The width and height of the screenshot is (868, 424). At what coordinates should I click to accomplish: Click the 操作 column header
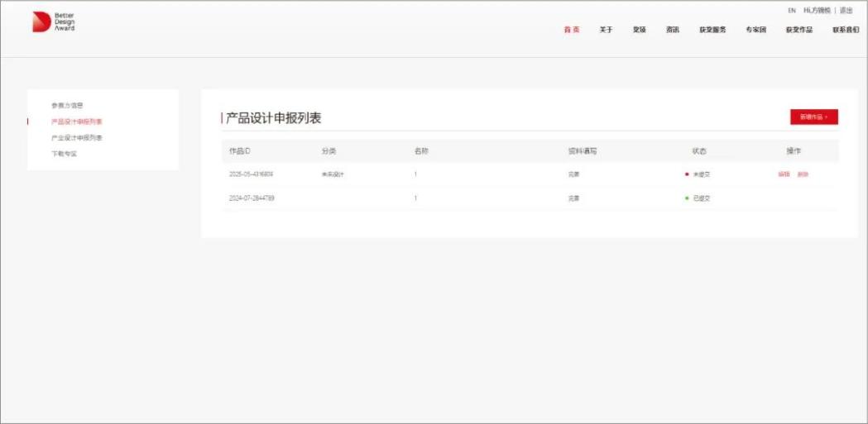coord(794,151)
